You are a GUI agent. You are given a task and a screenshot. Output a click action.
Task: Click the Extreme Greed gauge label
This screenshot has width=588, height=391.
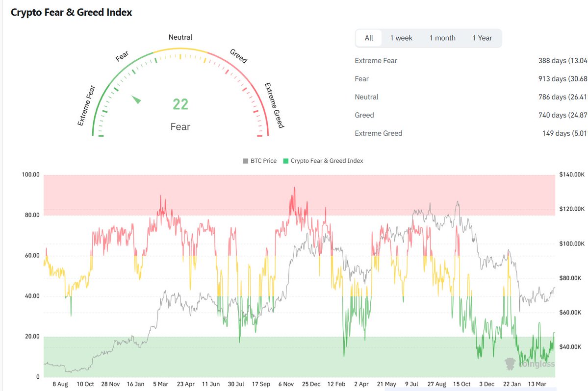[274, 105]
